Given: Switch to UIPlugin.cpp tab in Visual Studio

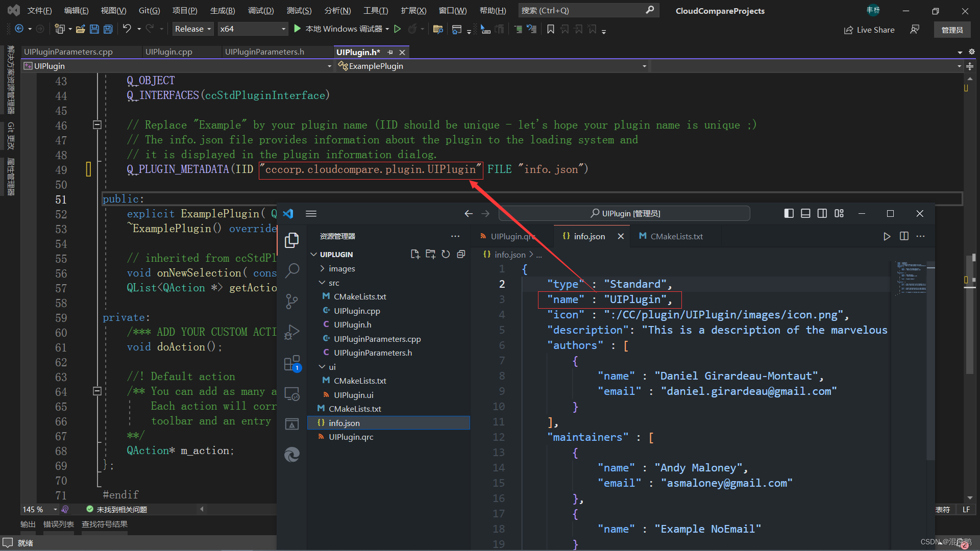Looking at the screenshot, I should 169,52.
